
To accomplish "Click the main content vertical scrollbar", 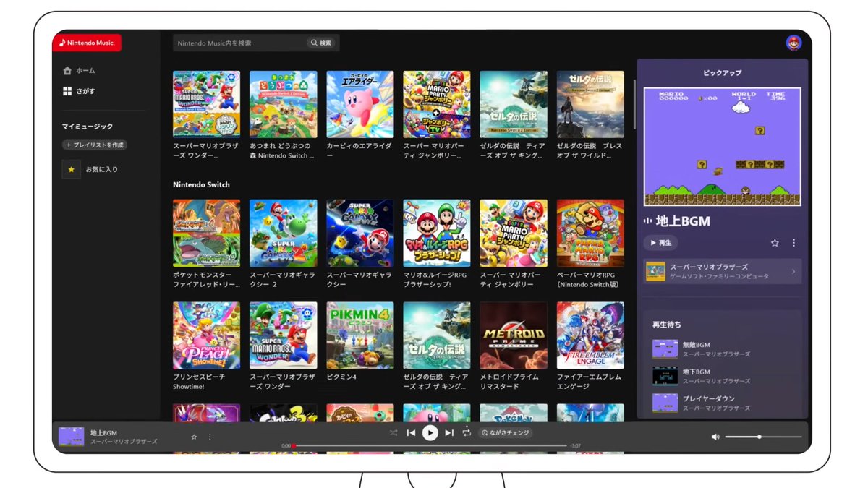I will tap(634, 105).
